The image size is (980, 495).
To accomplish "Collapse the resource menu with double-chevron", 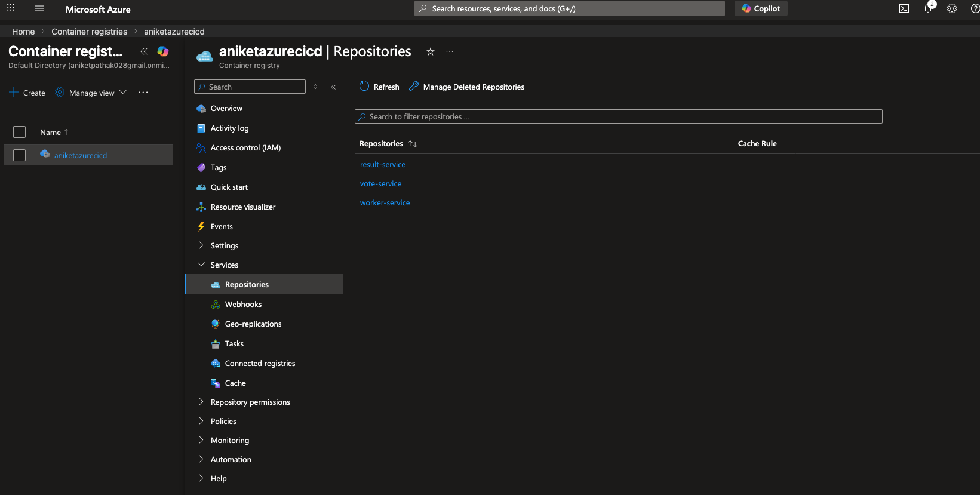I will [333, 87].
